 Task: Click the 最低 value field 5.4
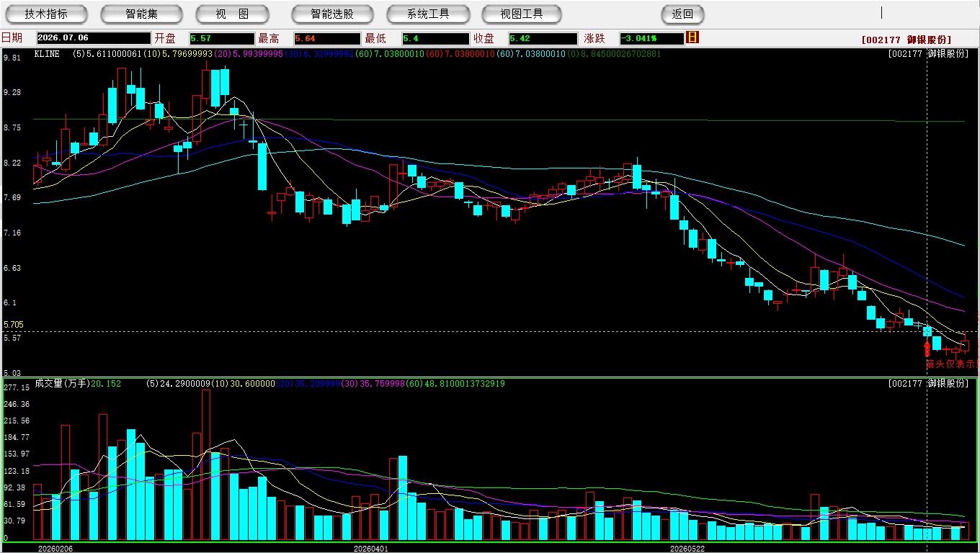[x=435, y=38]
